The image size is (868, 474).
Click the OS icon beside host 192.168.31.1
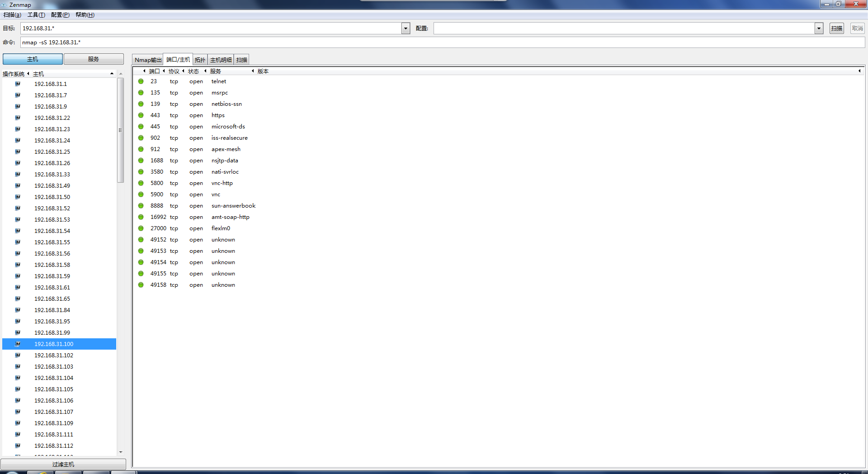pos(18,84)
